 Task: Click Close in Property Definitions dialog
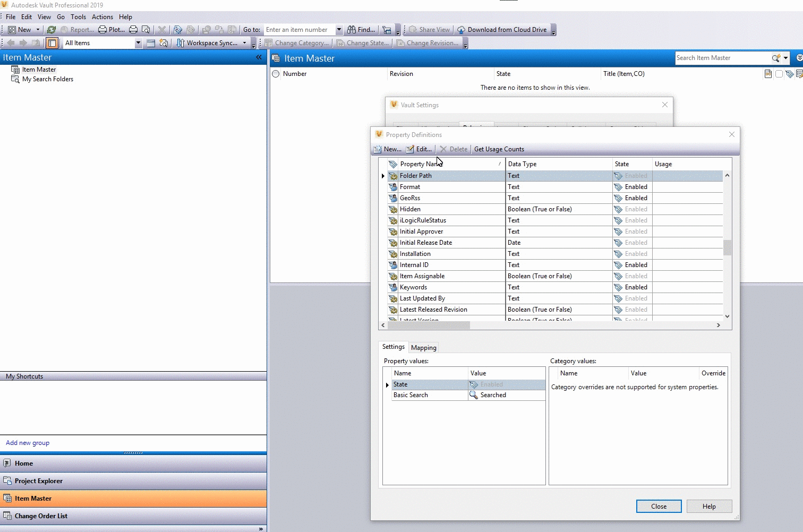[659, 507]
